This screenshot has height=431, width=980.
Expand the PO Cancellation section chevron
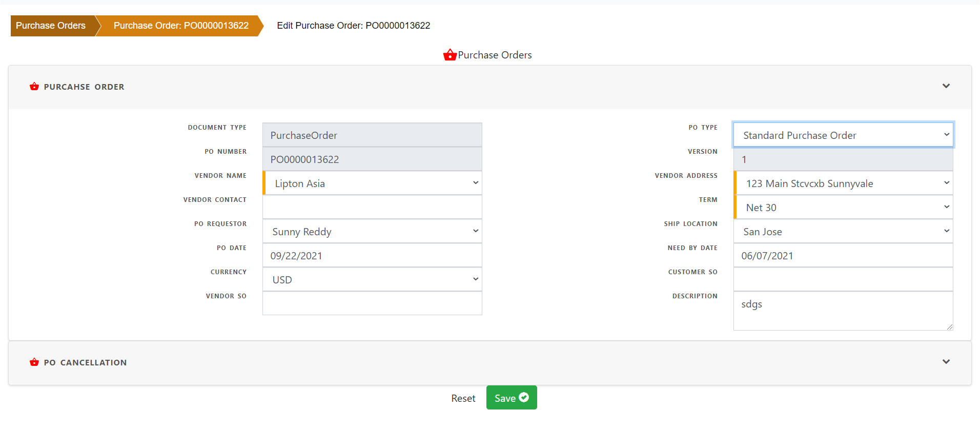coord(946,362)
